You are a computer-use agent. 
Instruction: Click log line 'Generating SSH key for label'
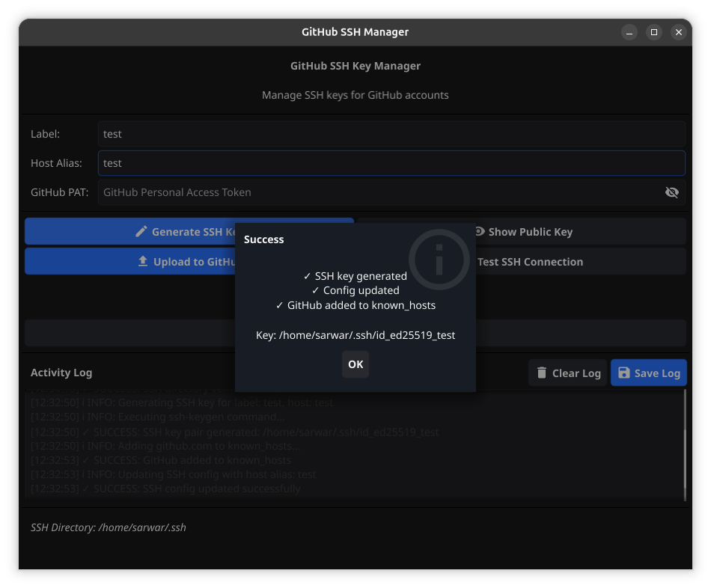(182, 402)
